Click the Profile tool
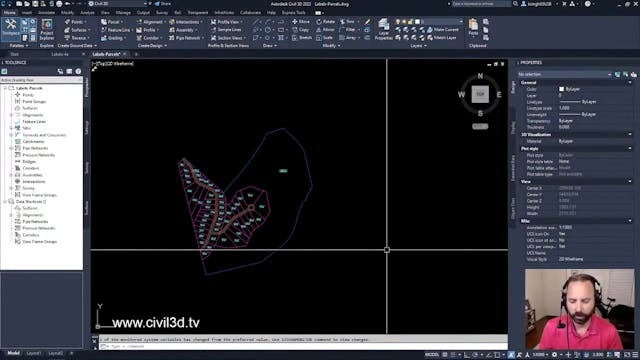Viewport: 640px width, 360px height. (x=147, y=30)
